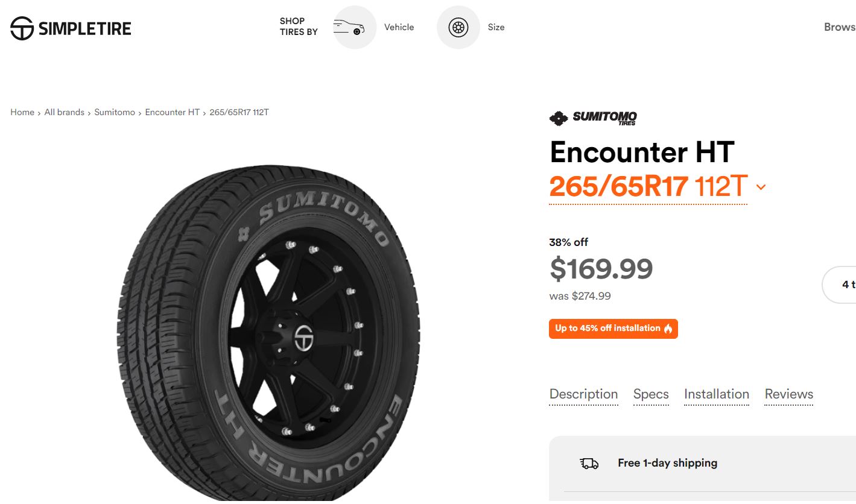Screen dimensions: 856x504
Task: Open the tire quantity selector
Action: click(x=845, y=285)
